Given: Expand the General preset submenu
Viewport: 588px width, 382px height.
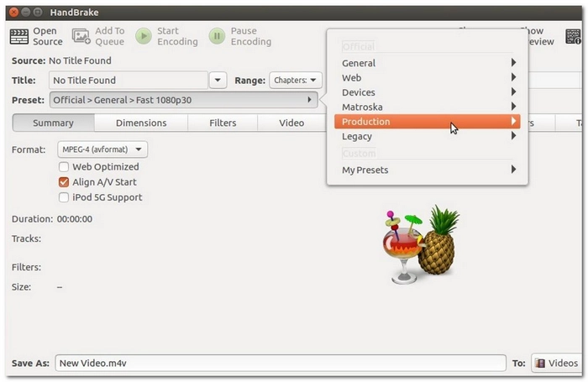Looking at the screenshot, I should (x=427, y=63).
